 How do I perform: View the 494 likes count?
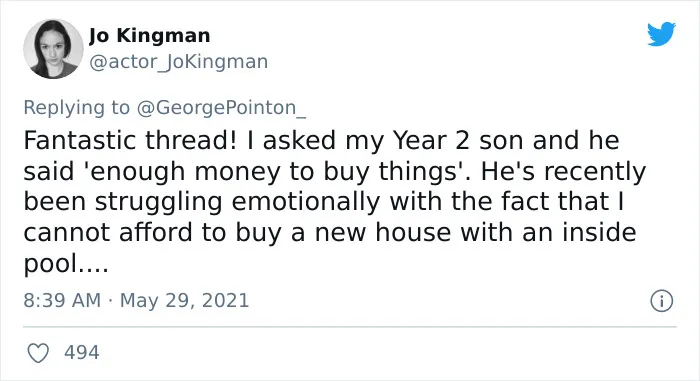pyautogui.click(x=82, y=352)
